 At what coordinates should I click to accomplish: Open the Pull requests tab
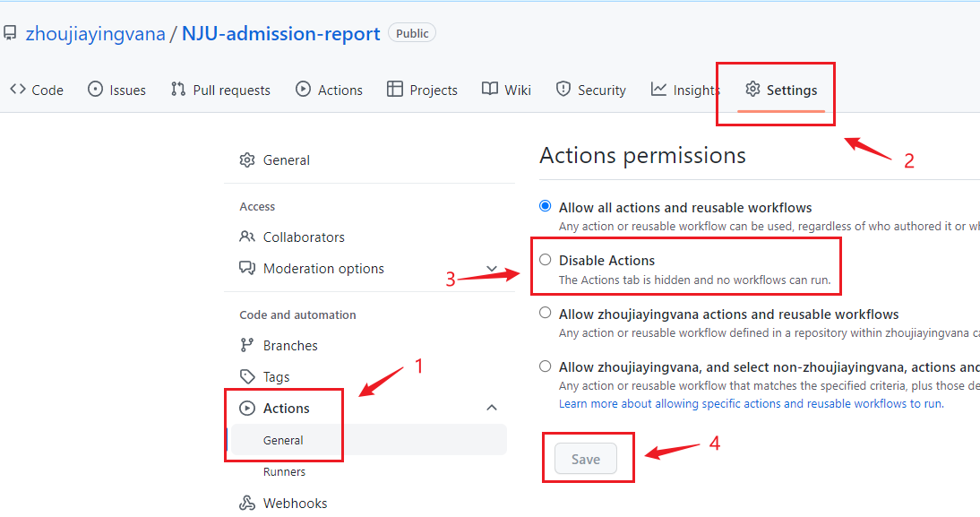point(220,90)
